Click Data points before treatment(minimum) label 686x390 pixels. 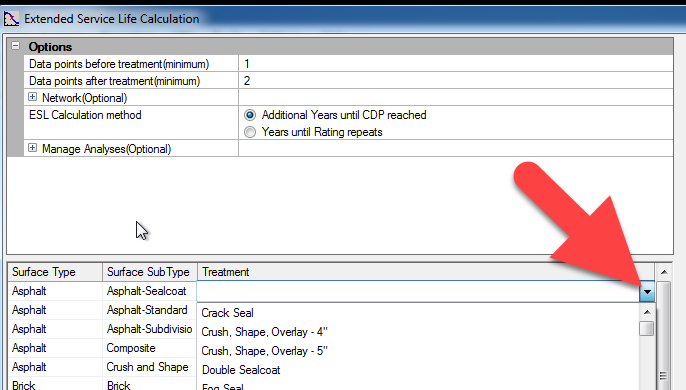click(119, 64)
